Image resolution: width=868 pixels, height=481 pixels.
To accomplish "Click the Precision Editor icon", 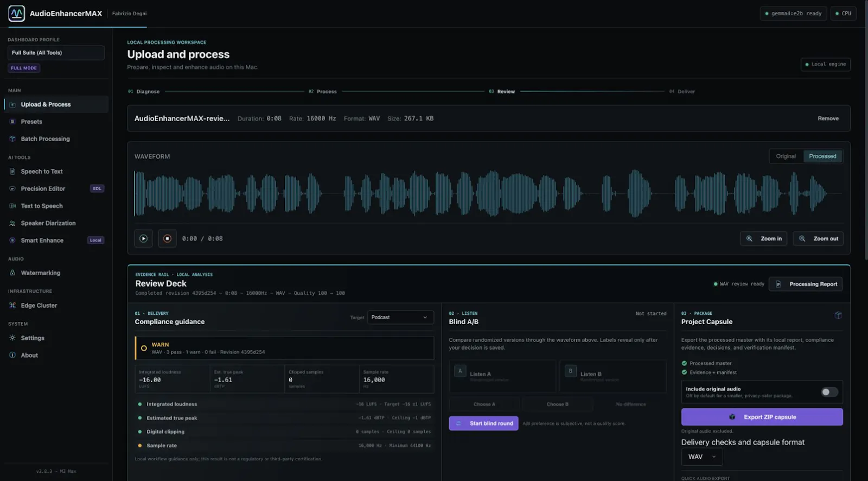I will (12, 189).
